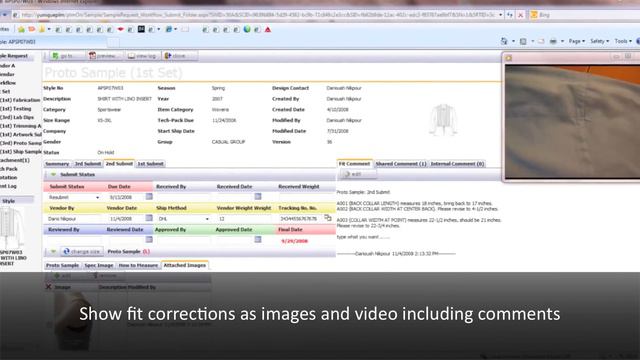Switch to the Summary tab
Image resolution: width=640 pixels, height=360 pixels.
pyautogui.click(x=57, y=164)
